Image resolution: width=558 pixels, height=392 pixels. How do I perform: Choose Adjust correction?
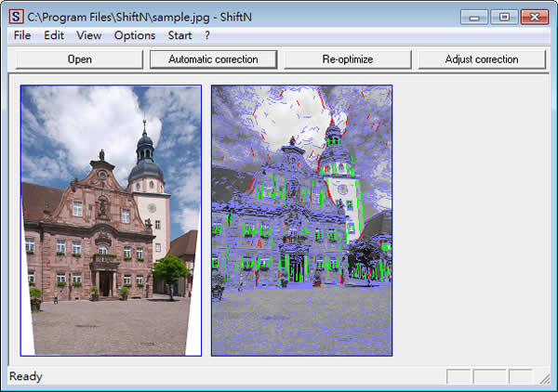click(482, 59)
